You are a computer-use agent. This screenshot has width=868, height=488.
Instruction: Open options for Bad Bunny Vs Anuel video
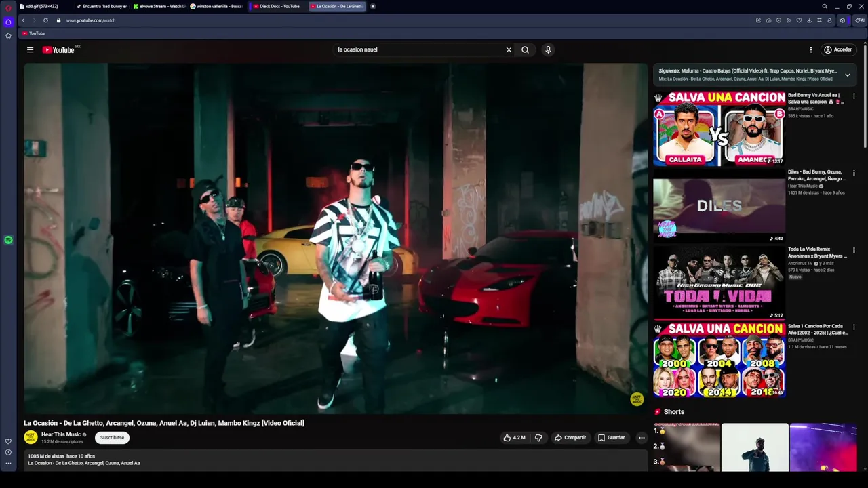tap(854, 96)
